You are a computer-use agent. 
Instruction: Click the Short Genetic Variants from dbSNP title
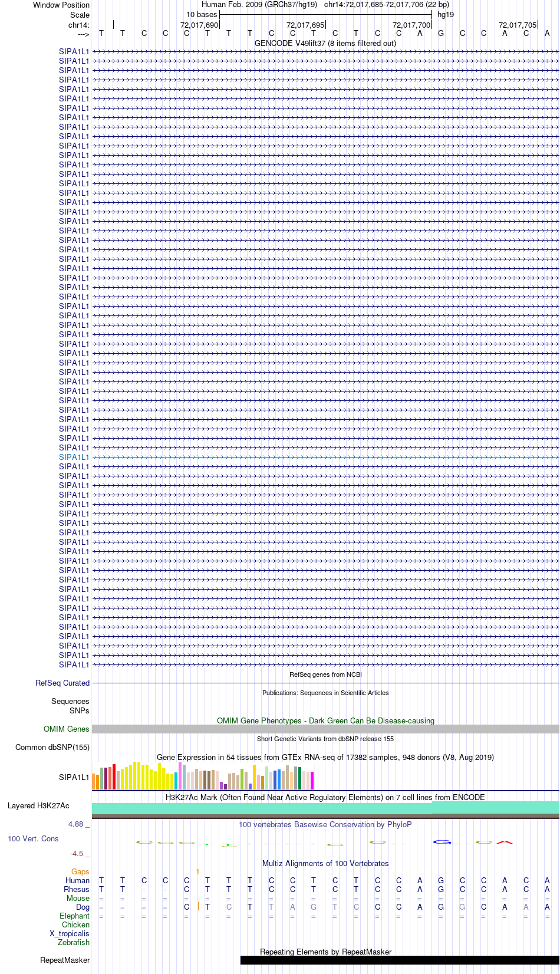[325, 739]
